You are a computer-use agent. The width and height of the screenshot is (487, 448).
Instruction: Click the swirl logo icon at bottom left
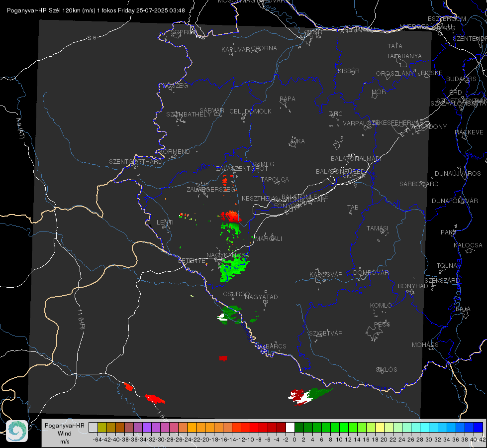17,431
